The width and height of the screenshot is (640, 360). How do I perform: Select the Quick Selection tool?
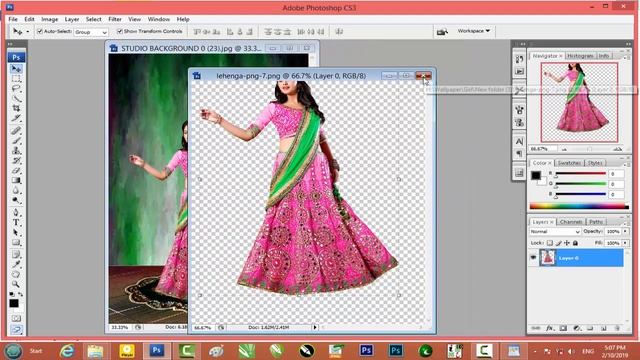click(x=16, y=98)
